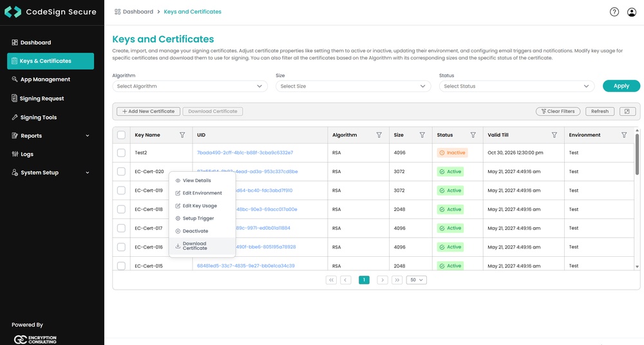Filter the Size column
The width and height of the screenshot is (644, 345).
[422, 135]
